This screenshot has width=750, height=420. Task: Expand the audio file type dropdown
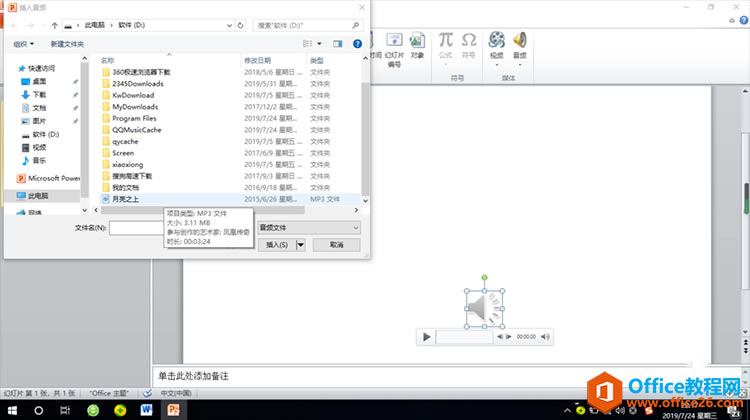point(309,228)
